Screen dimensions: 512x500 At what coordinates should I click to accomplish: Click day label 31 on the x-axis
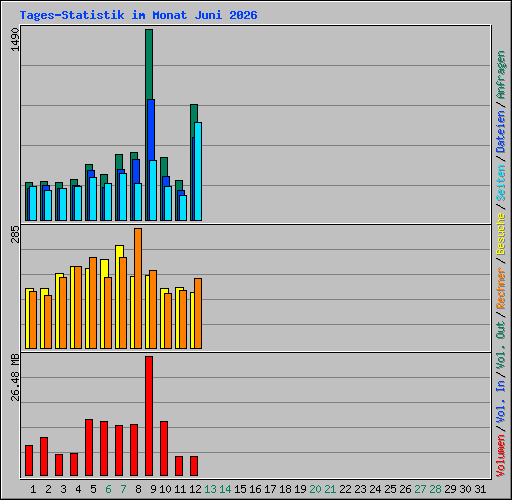pyautogui.click(x=480, y=489)
